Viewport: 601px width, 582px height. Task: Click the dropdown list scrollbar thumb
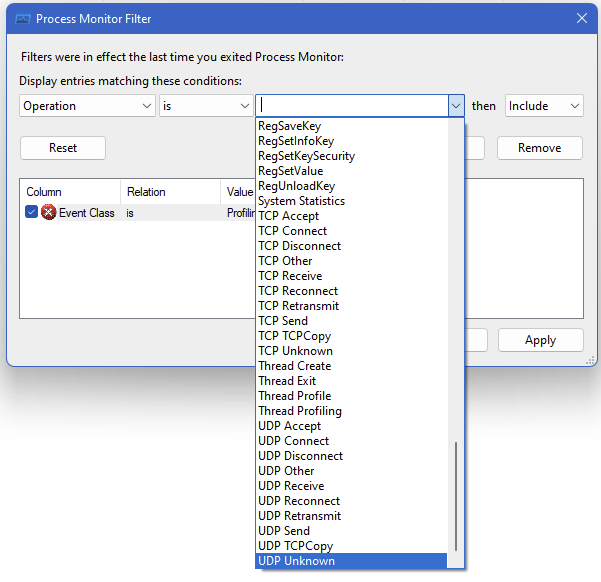[455, 496]
